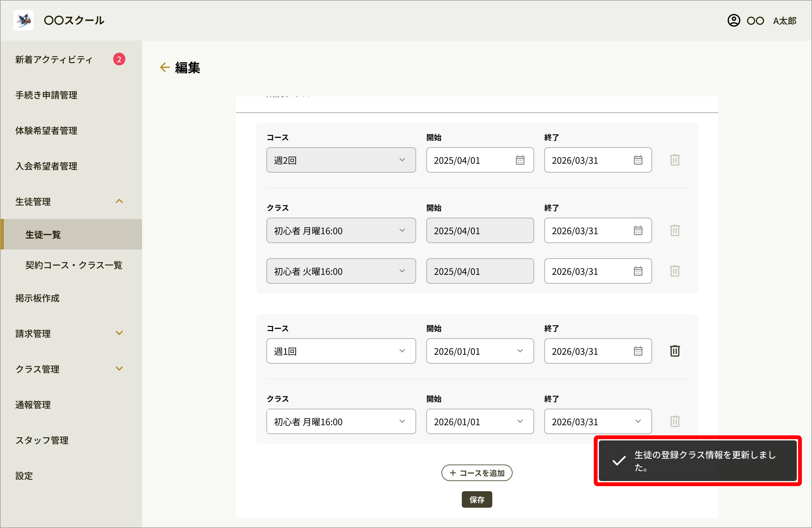Click the disabled start date field of 火曜16:00 class
This screenshot has height=528, width=812.
coord(480,271)
